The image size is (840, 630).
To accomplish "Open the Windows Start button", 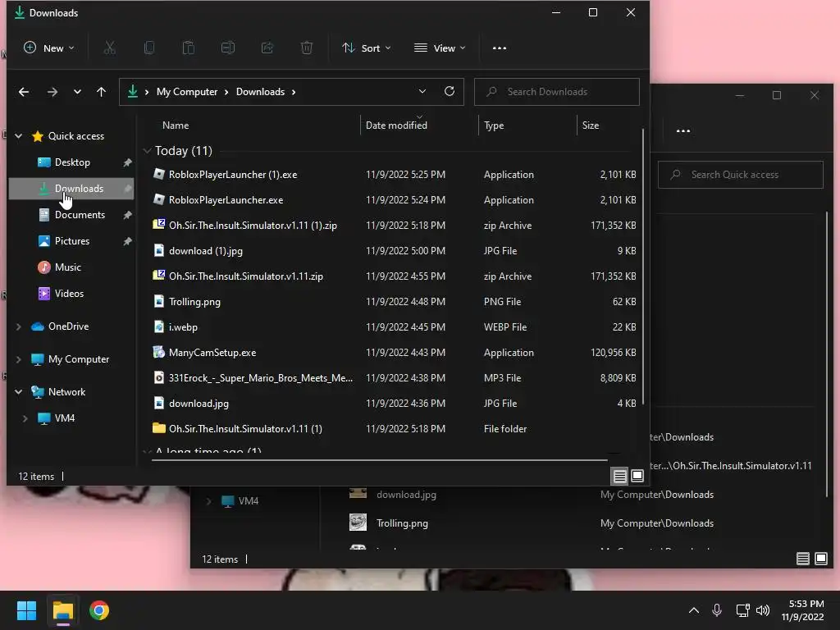I will pyautogui.click(x=26, y=610).
